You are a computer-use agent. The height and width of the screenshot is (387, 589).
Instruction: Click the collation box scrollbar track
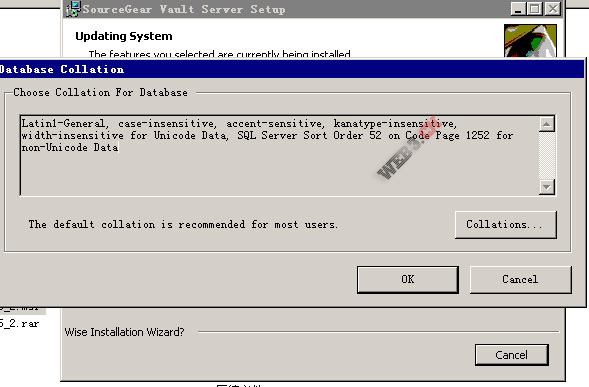[547, 156]
